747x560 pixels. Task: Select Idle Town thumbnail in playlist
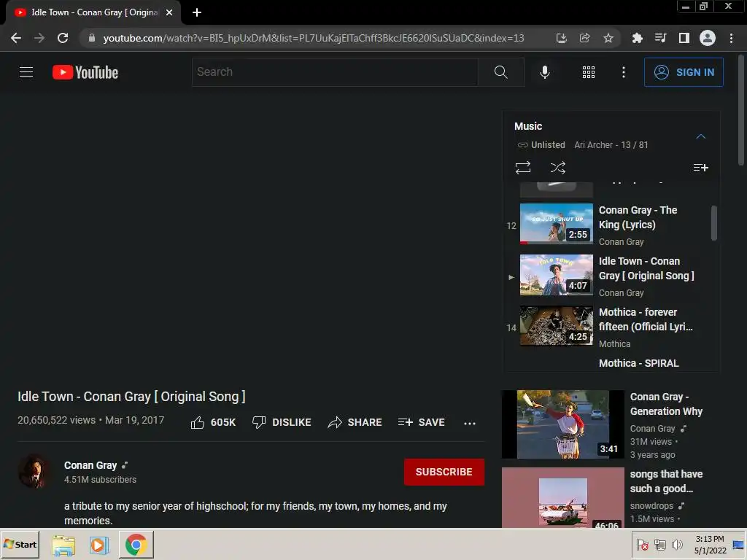click(x=556, y=275)
